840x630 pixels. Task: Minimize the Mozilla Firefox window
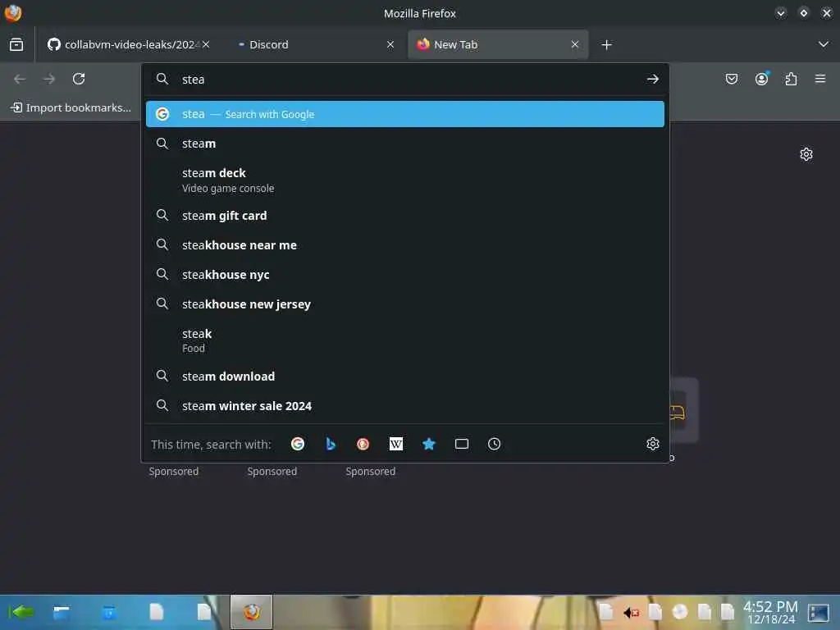[781, 13]
